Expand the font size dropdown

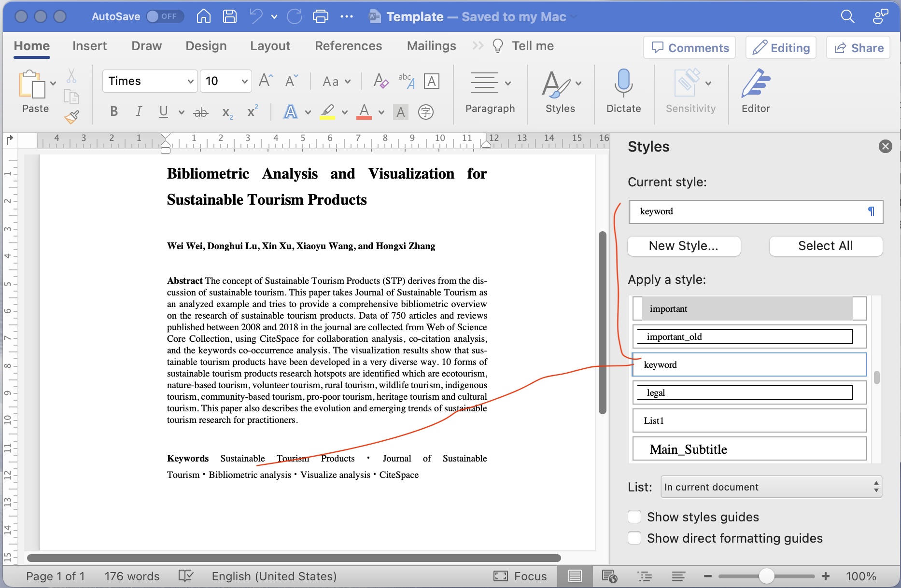pos(244,81)
